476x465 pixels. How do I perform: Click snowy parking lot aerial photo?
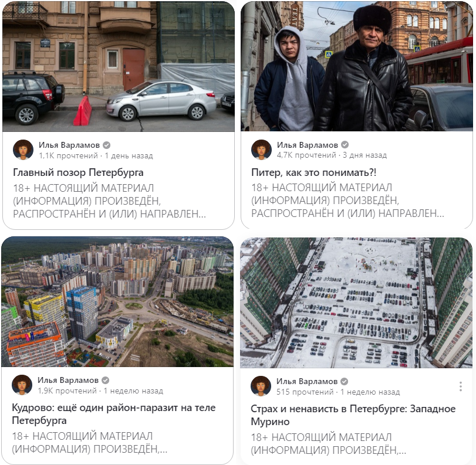coord(356,303)
